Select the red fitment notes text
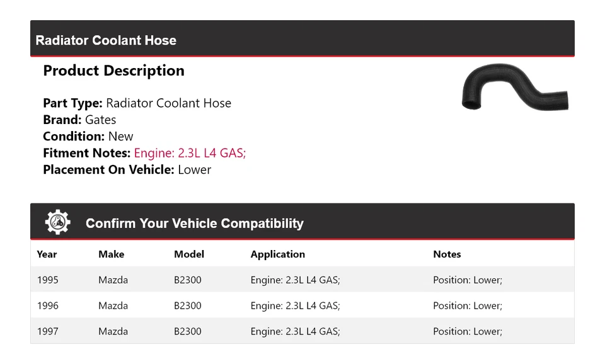Screen dimensions: 605x364 click(x=190, y=153)
